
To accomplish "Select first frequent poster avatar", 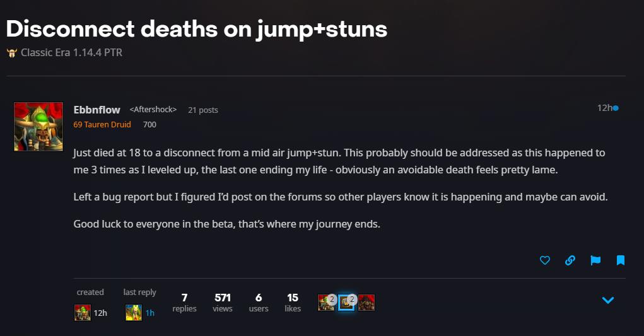I will point(325,303).
